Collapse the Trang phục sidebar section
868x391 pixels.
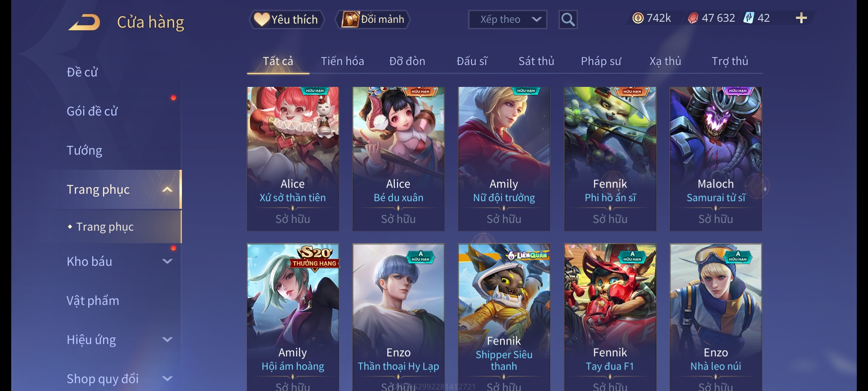coord(167,189)
